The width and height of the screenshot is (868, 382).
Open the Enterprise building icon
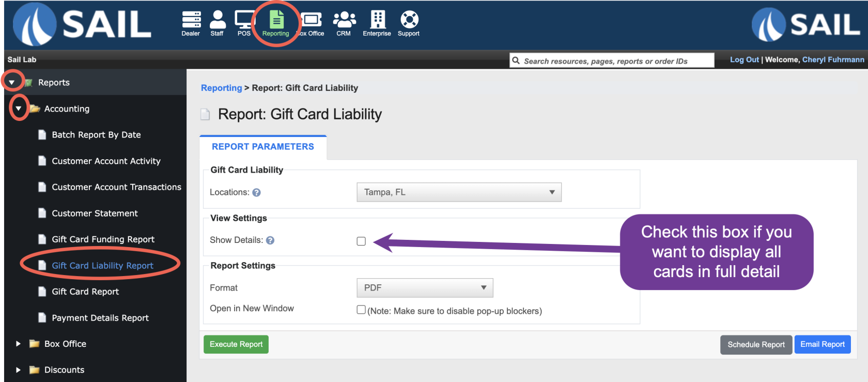click(x=377, y=24)
